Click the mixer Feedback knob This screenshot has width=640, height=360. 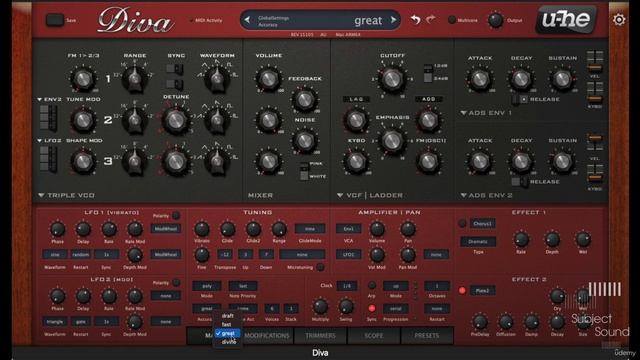(x=304, y=99)
